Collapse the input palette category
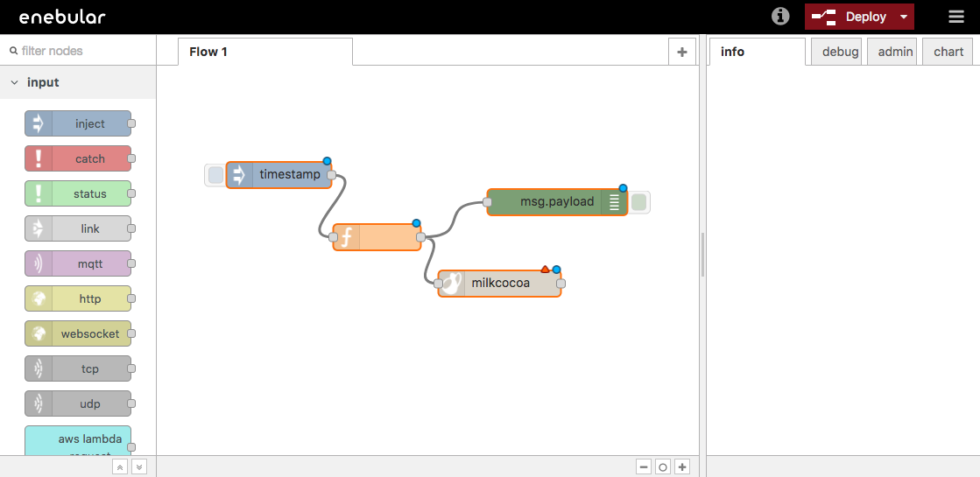The image size is (980, 477). point(15,82)
